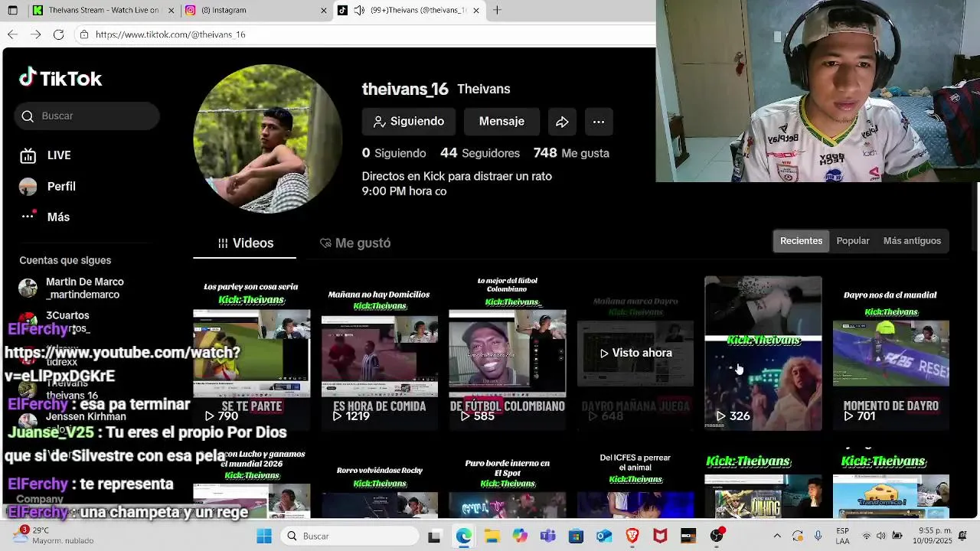Viewport: 980px width, 551px height.
Task: Select the Más antiguos sort option
Action: tap(912, 241)
